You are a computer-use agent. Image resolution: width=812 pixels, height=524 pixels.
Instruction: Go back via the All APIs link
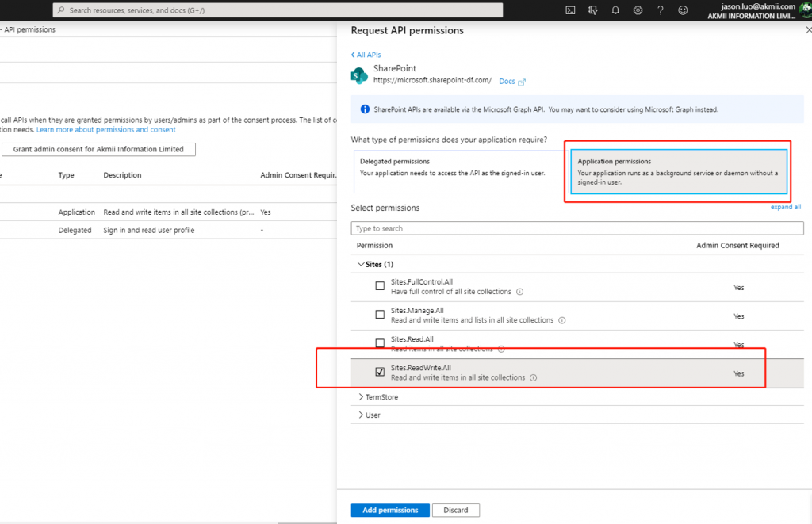(x=366, y=55)
